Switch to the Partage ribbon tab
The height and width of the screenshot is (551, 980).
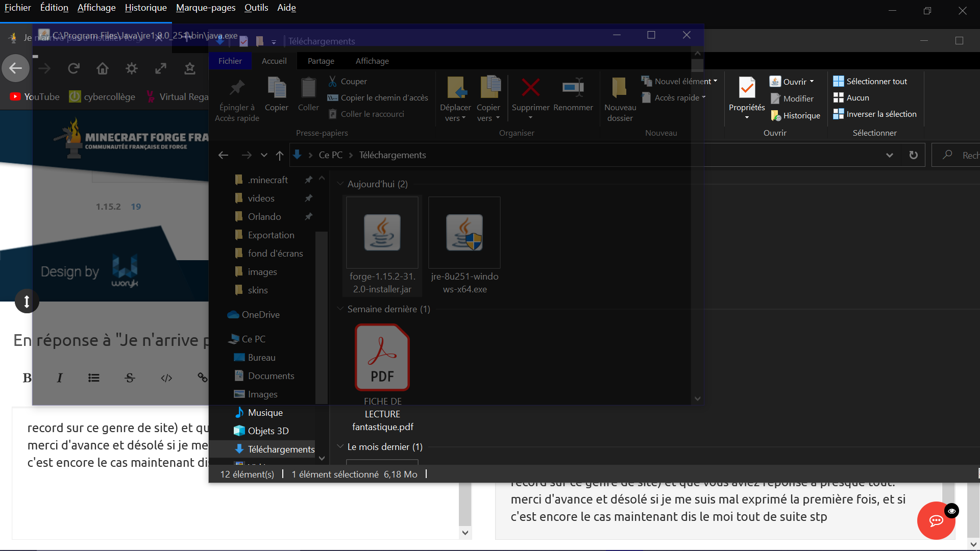(x=321, y=61)
